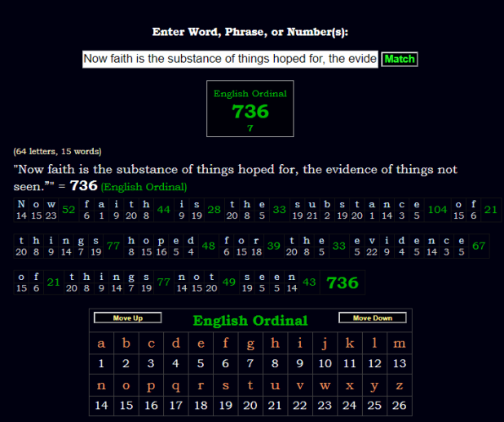Click the green (English Ordinal) link after 736
This screenshot has width=504, height=422.
pos(144,187)
